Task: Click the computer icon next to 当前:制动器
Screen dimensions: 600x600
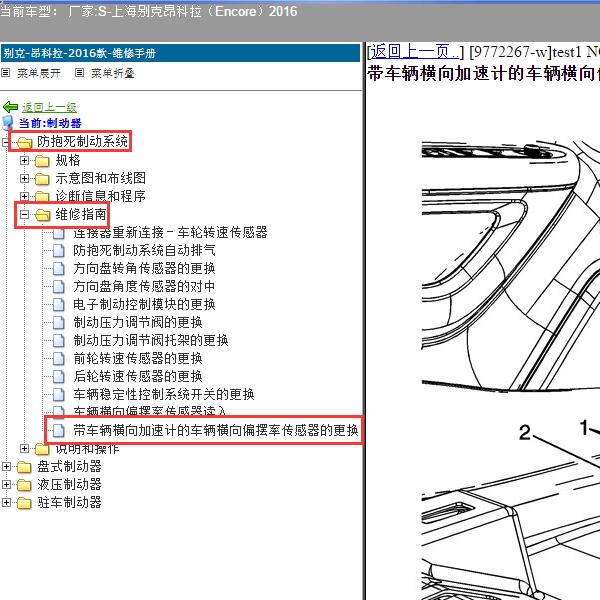Action: pos(8,123)
